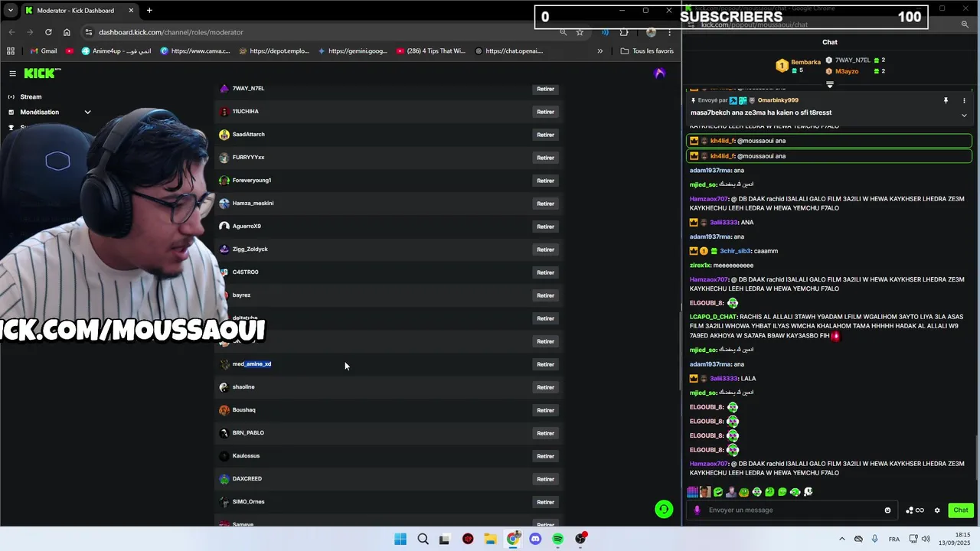The image size is (980, 551).
Task: Click the address bar URL
Action: tap(171, 32)
